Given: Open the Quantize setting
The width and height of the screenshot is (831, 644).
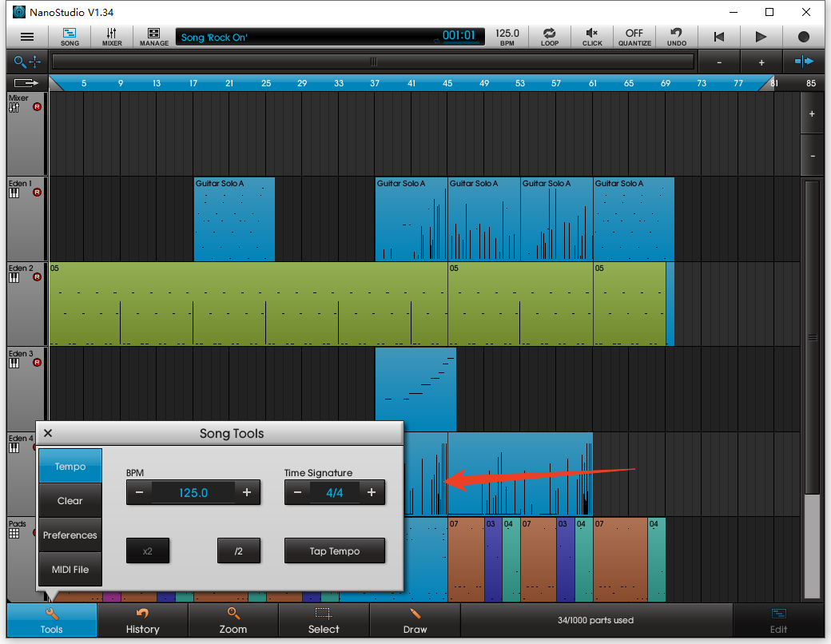Looking at the screenshot, I should pyautogui.click(x=634, y=37).
